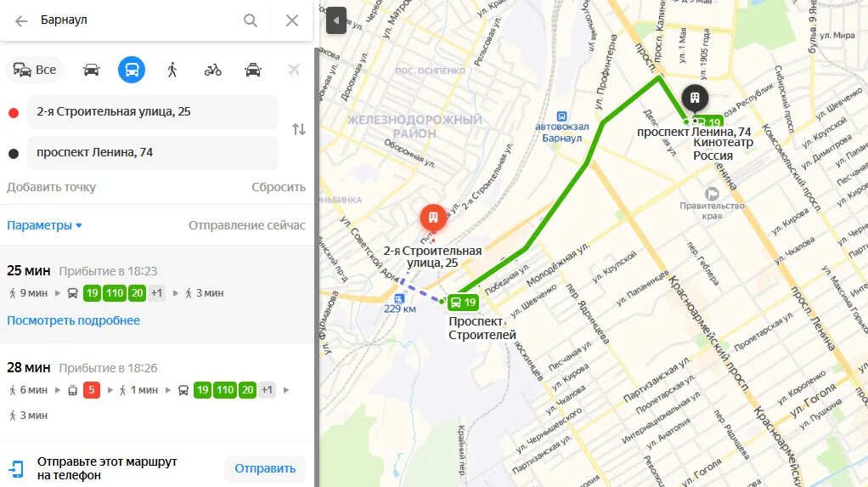
Task: Click the search magnifier icon
Action: tap(251, 20)
